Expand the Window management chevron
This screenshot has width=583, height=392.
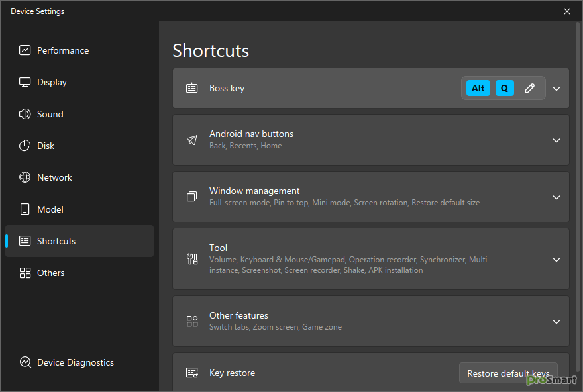(556, 197)
